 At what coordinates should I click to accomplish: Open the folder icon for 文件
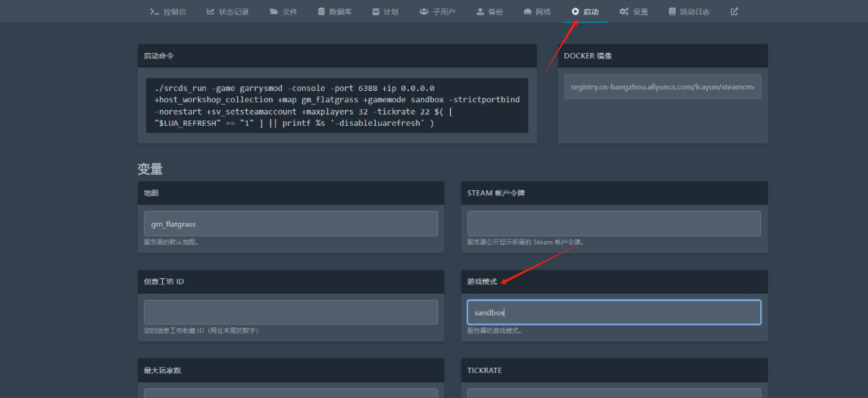(x=273, y=11)
